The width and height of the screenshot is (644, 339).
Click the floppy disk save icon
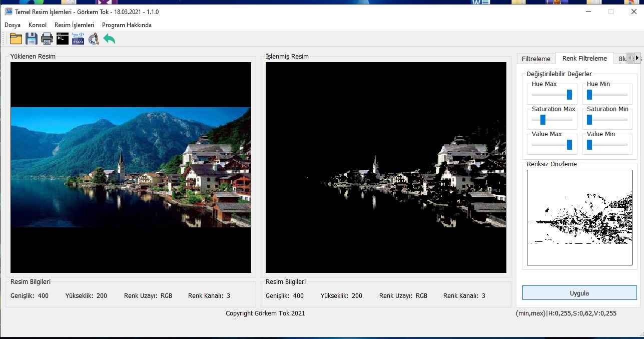pos(32,39)
